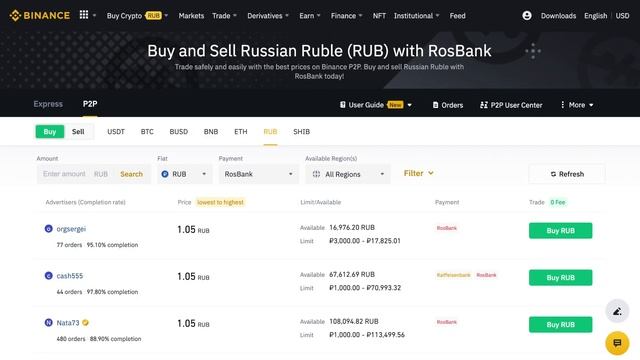Expand the Filter options
640x360 pixels.
click(x=418, y=173)
